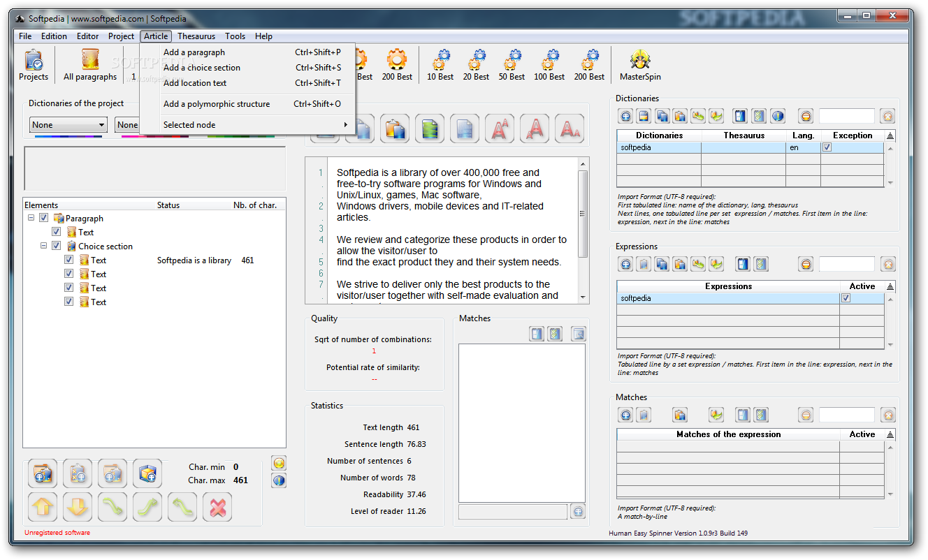928x560 pixels.
Task: Click the Expressions panel filter input field
Action: [846, 264]
